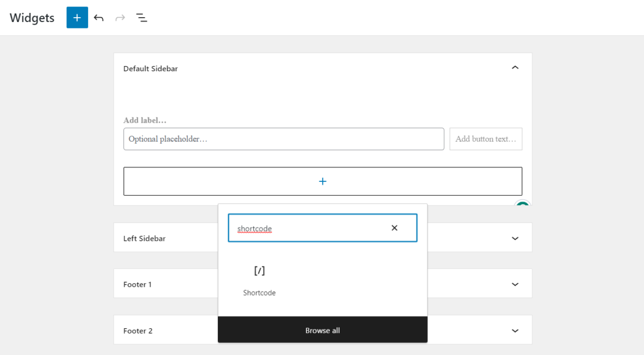The width and height of the screenshot is (644, 355).
Task: Collapse the Default Sidebar section
Action: 515,68
